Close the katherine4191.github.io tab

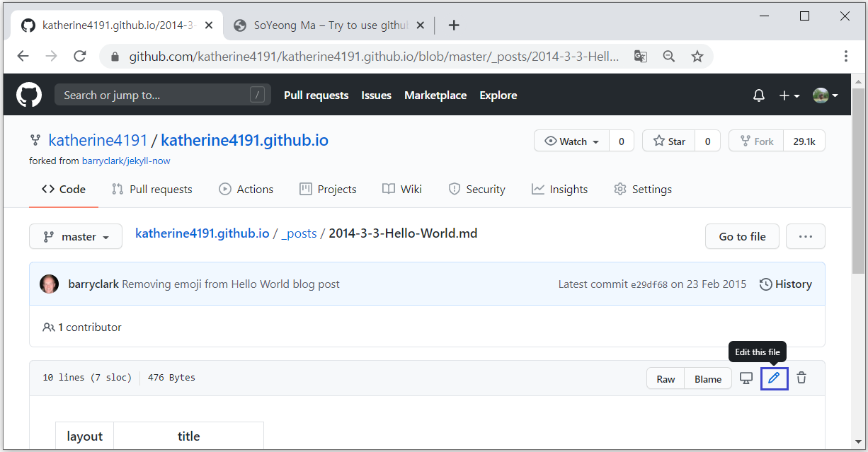pos(207,25)
